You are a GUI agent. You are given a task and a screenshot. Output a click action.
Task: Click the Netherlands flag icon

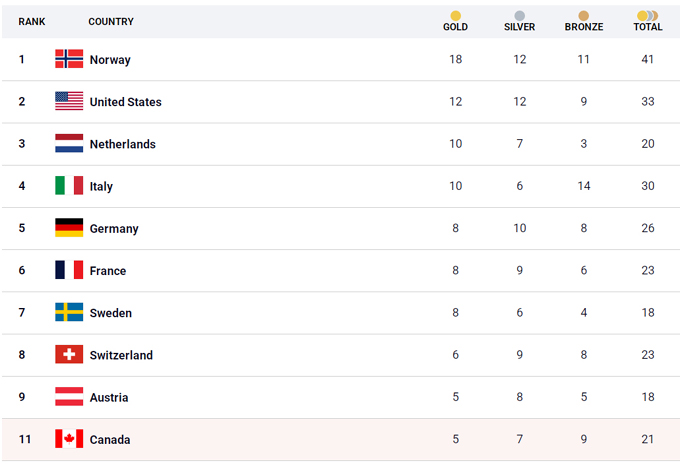69,143
